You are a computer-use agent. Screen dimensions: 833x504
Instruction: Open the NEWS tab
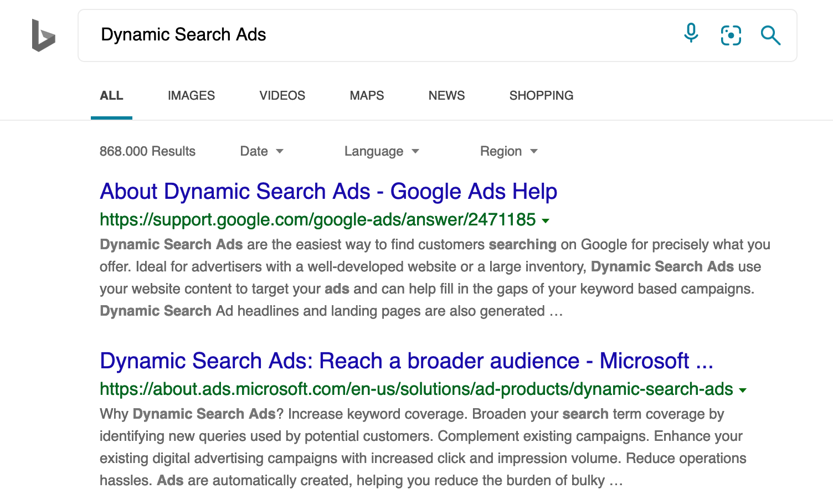446,95
